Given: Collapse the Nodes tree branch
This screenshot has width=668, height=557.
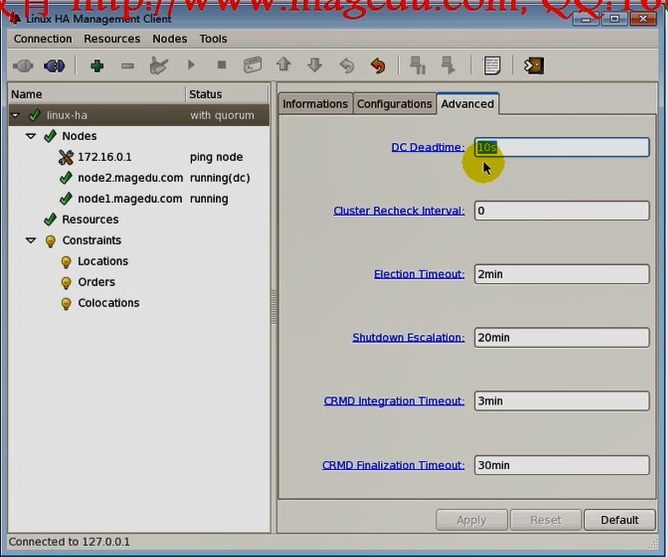Looking at the screenshot, I should [x=32, y=136].
